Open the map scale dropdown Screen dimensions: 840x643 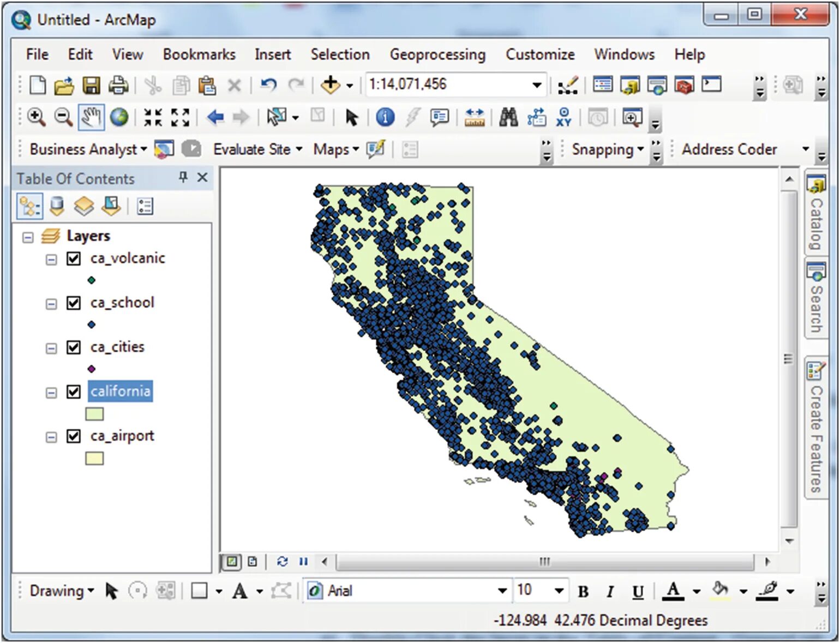click(537, 85)
